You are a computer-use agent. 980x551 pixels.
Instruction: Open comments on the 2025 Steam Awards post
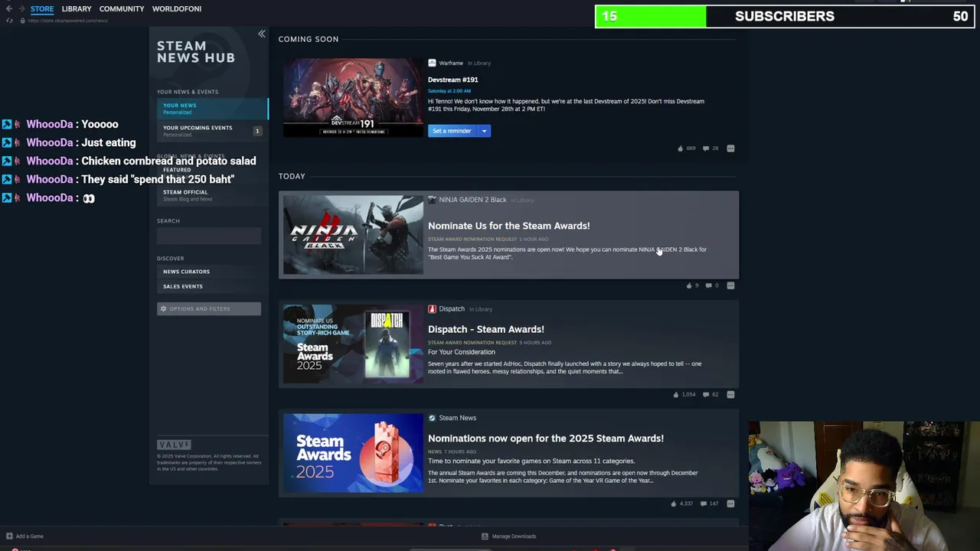pos(703,504)
